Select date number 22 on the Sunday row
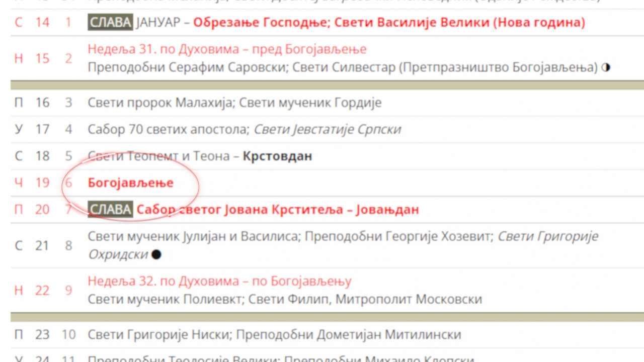Image resolution: width=644 pixels, height=362 pixels. point(42,290)
